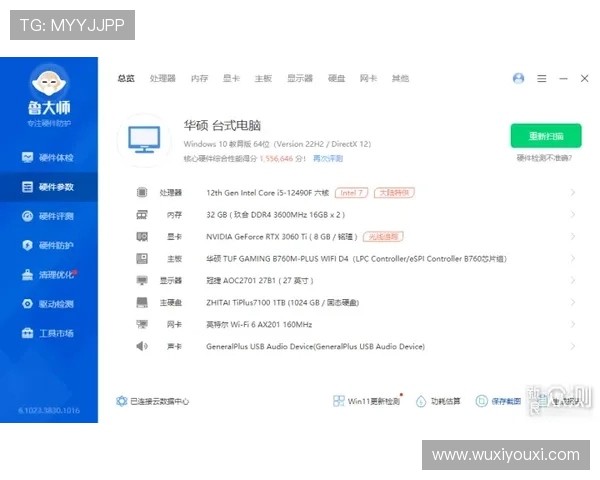
Task: Click the green 重新扫描 button
Action: (546, 136)
